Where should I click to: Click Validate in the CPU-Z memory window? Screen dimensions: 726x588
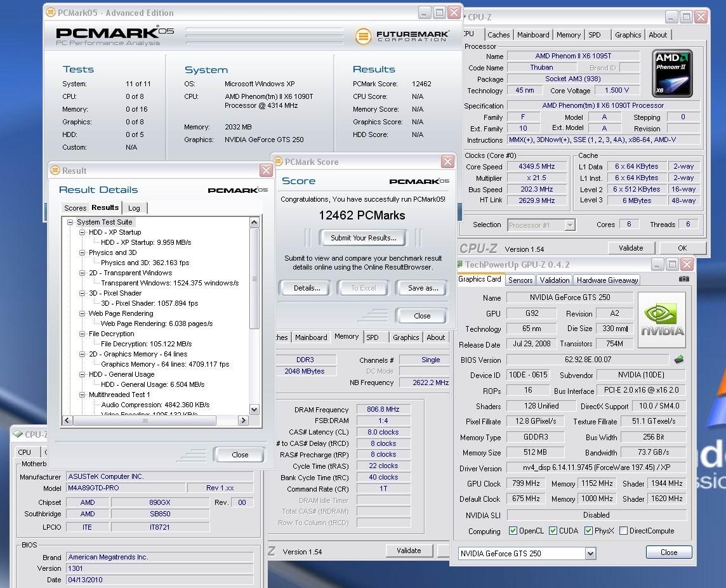point(409,551)
